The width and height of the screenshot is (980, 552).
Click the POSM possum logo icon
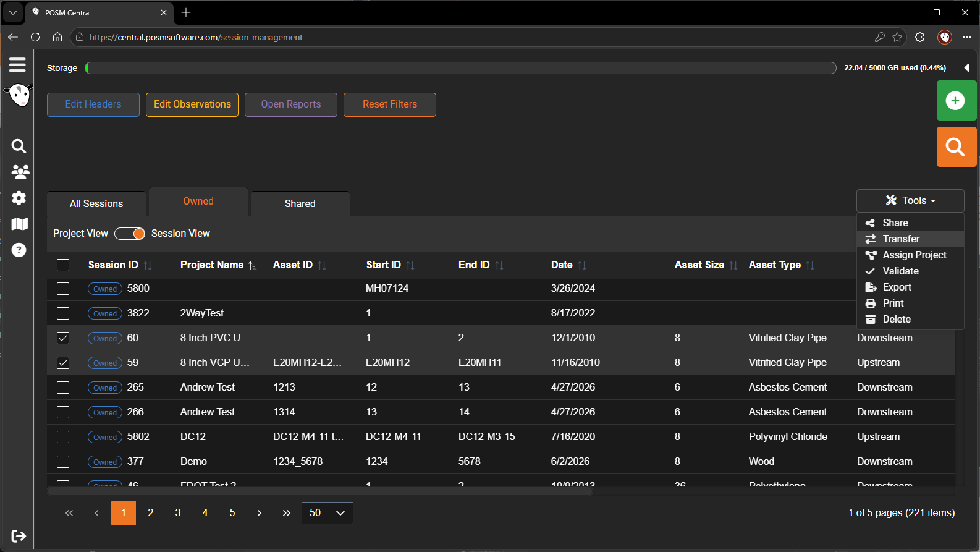19,95
